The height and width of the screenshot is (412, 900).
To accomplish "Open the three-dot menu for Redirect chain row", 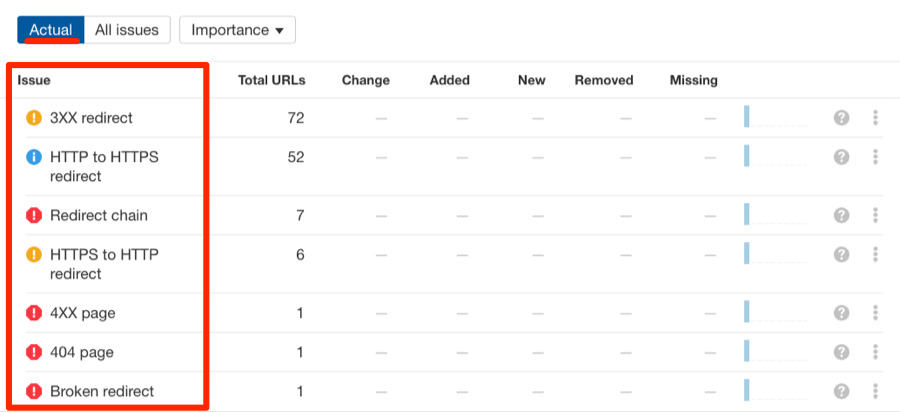I will [875, 216].
